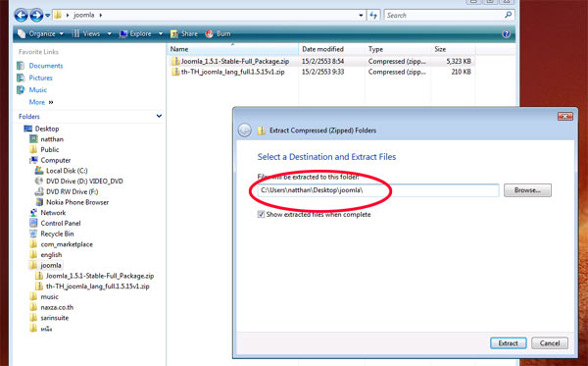
Task: Click the Extract button
Action: 508,343
